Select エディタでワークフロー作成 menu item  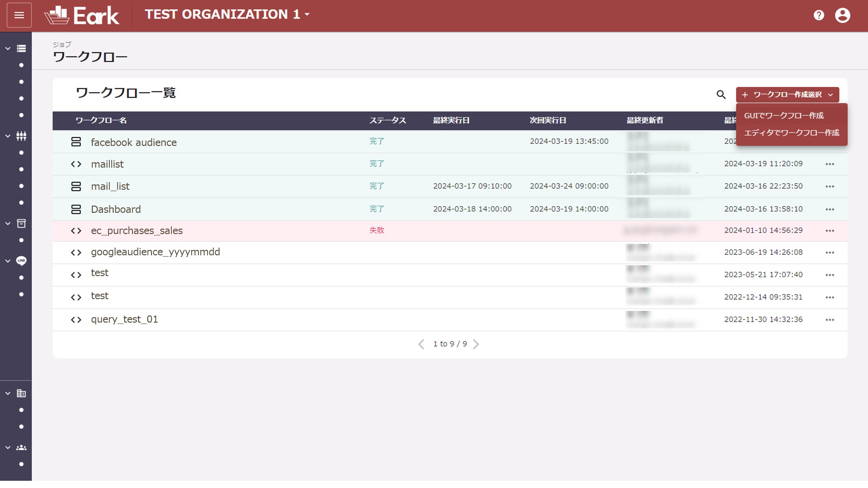[x=791, y=133]
